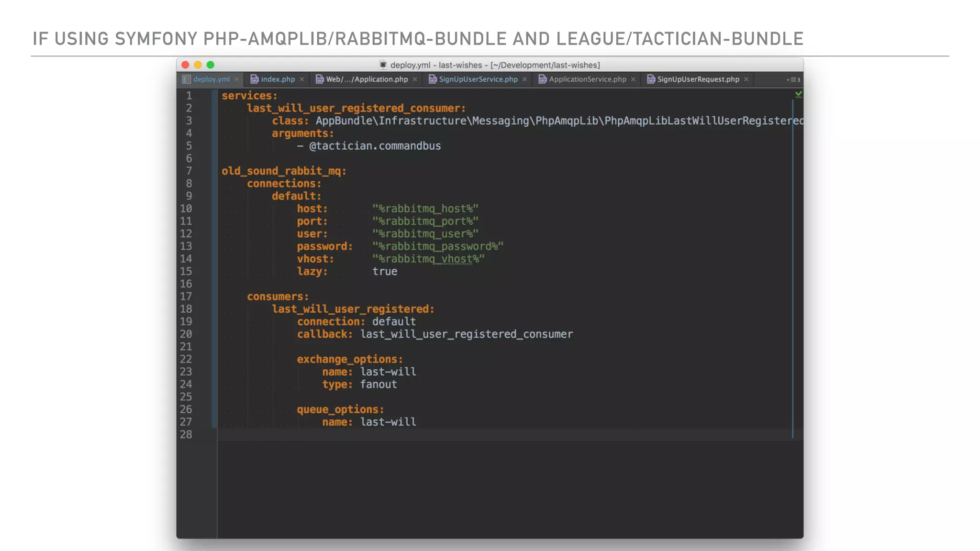Click line number 17 in gutter
The image size is (980, 551).
click(x=186, y=297)
